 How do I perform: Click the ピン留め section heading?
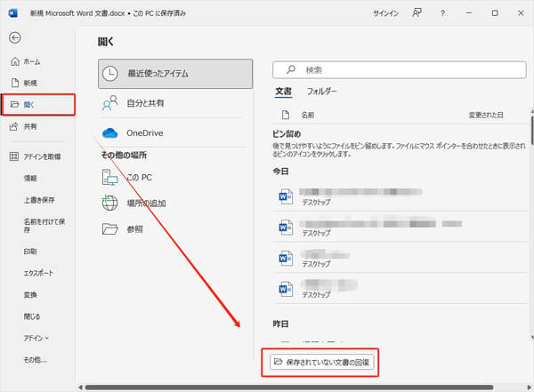point(287,133)
